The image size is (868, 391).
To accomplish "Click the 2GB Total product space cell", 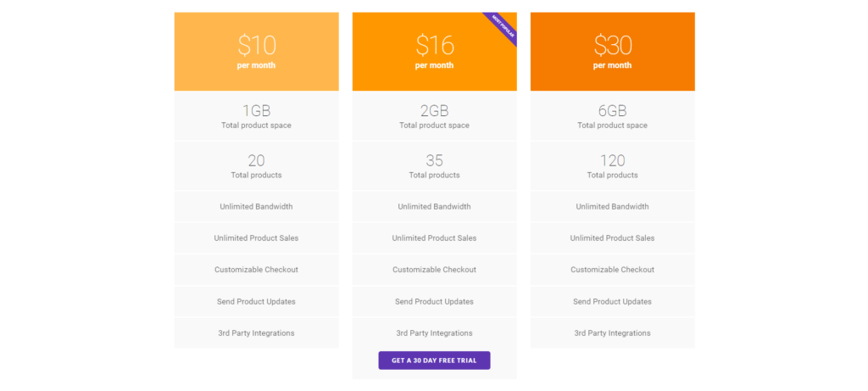I will point(435,116).
